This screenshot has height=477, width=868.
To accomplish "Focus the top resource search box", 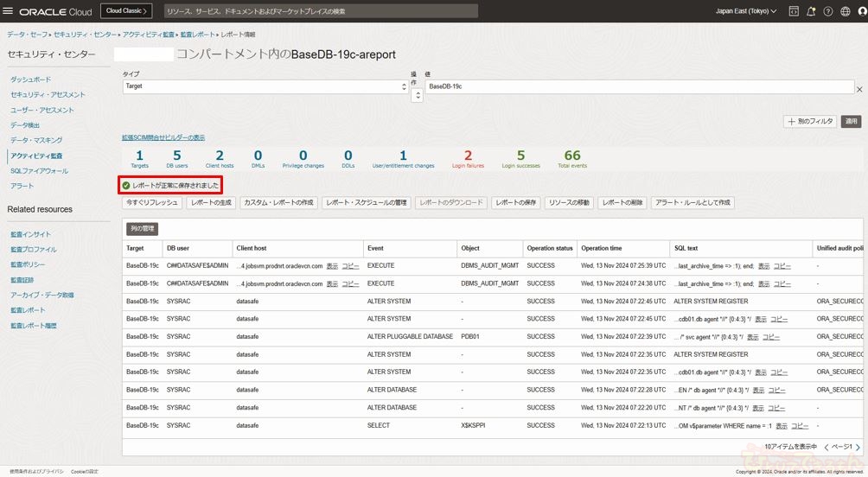I will coord(321,11).
